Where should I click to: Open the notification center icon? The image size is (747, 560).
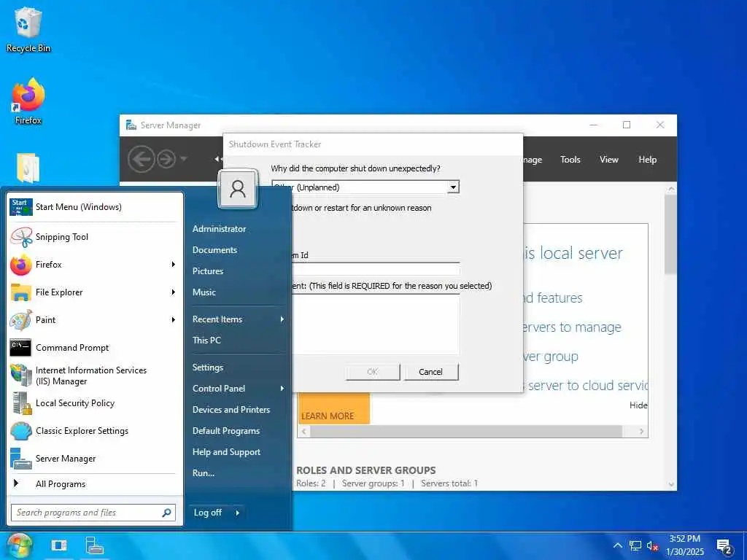[x=724, y=547]
